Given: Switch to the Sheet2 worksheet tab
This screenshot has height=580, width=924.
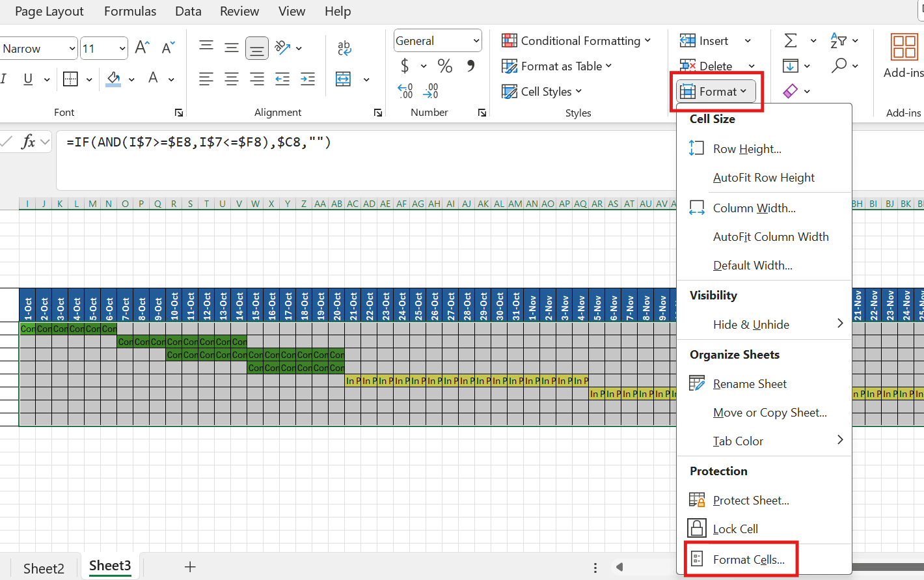Looking at the screenshot, I should (x=44, y=568).
